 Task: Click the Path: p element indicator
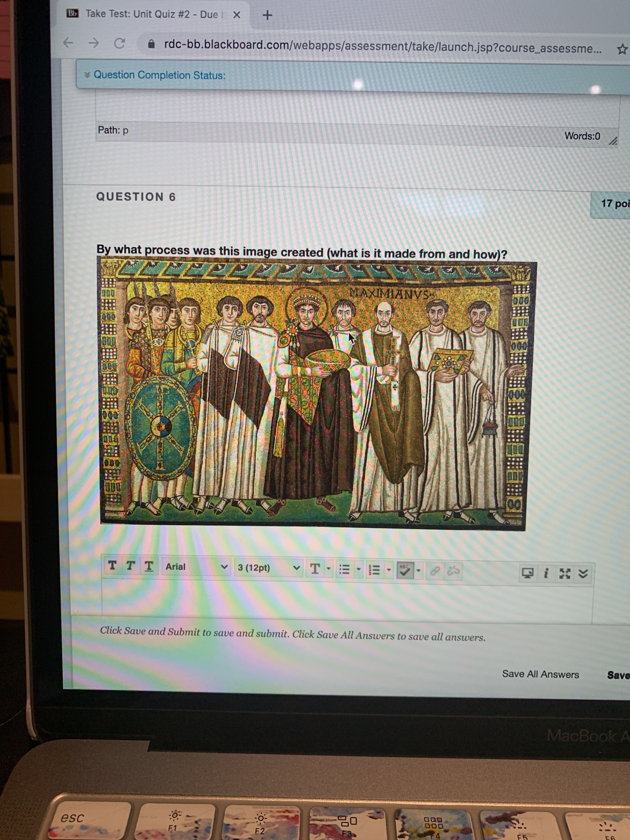coord(113,130)
